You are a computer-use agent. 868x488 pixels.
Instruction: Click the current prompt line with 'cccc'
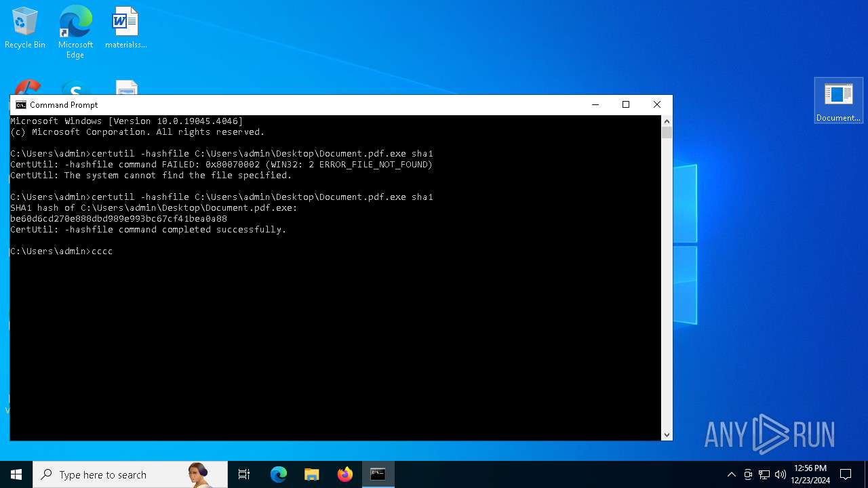(62, 251)
